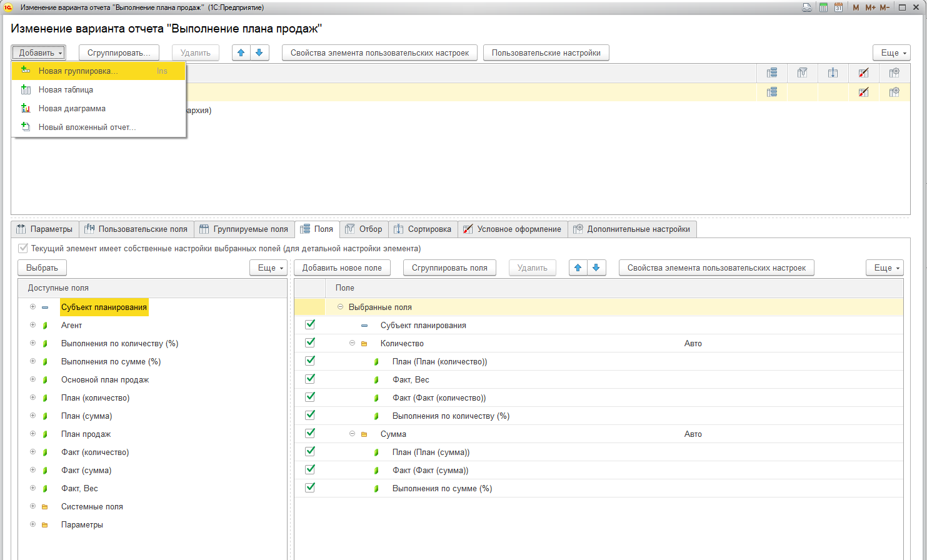Image resolution: width=927 pixels, height=560 pixels.
Task: Uncheck План (План (сумма)) checkbox
Action: [x=310, y=451]
